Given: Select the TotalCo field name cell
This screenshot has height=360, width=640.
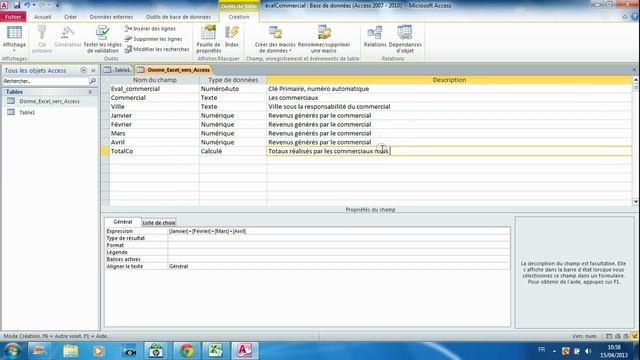Looking at the screenshot, I should [154, 151].
